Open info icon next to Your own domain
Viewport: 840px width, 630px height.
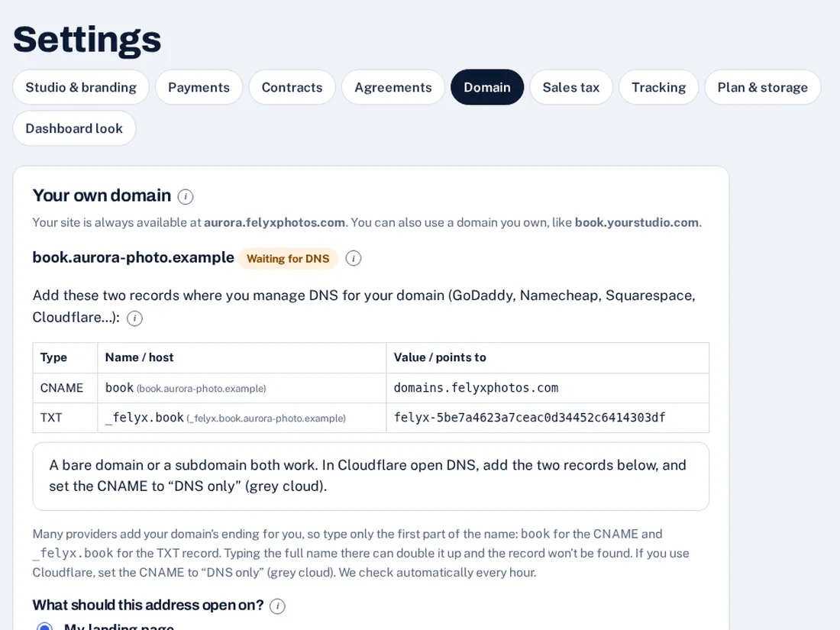[186, 196]
